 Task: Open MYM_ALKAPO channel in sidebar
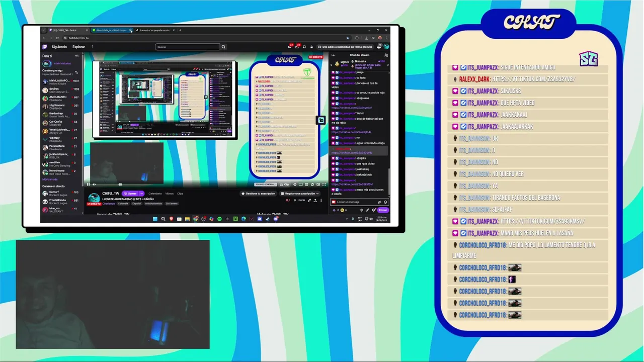(x=60, y=81)
